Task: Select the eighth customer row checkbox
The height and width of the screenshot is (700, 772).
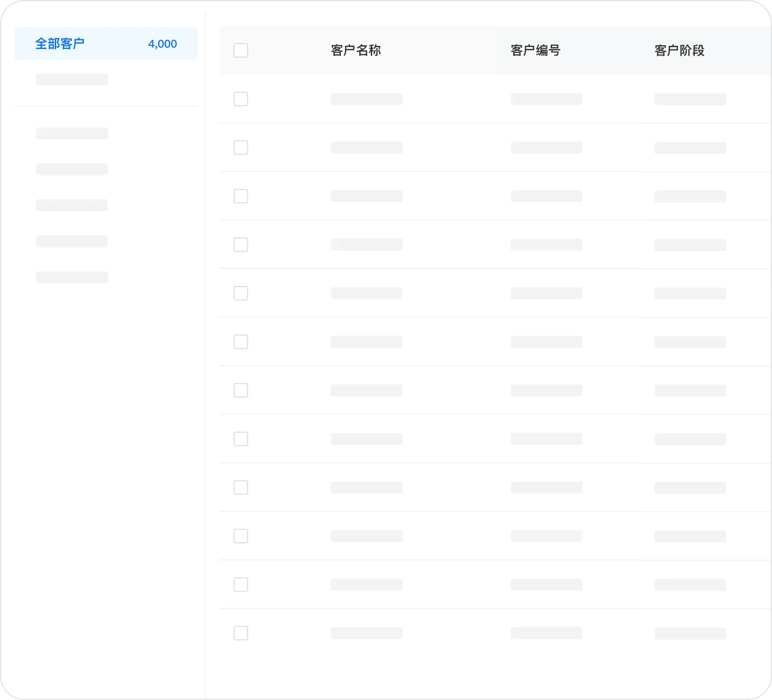Action: click(241, 439)
